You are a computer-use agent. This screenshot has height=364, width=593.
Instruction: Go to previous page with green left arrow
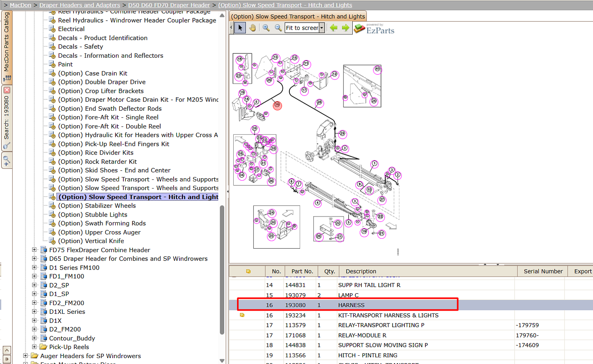coord(334,28)
